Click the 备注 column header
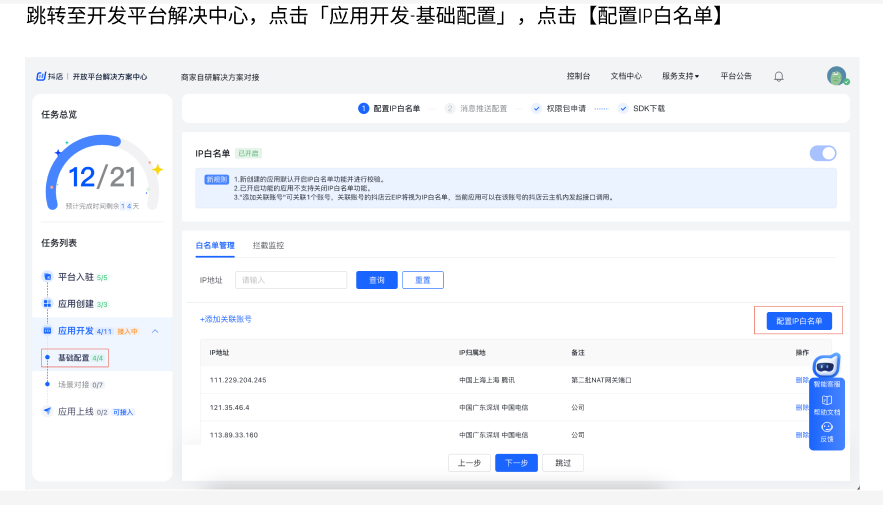883x505 pixels. pyautogui.click(x=578, y=353)
